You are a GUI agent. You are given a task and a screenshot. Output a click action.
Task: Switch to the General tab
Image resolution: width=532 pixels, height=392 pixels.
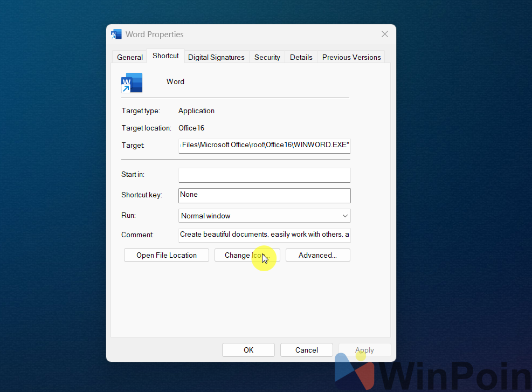(x=129, y=57)
